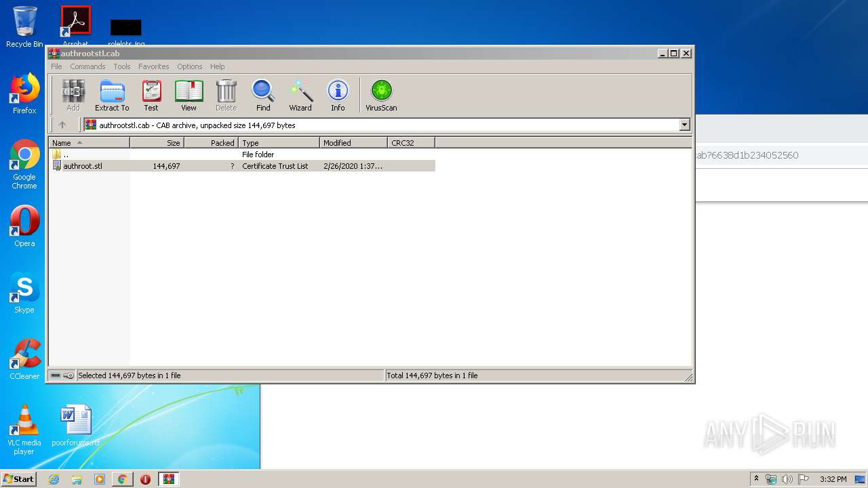The height and width of the screenshot is (488, 868).
Task: Click the network tray icon
Action: pos(771,479)
